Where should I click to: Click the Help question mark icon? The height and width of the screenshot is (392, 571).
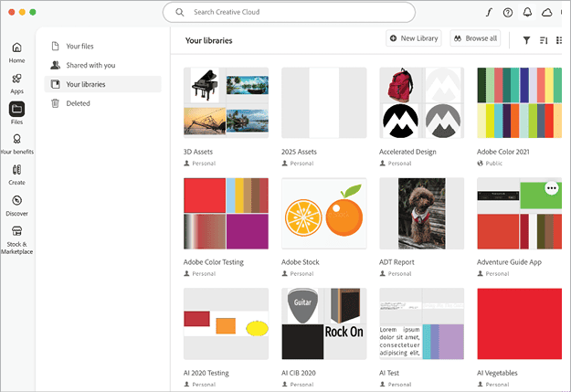point(508,13)
